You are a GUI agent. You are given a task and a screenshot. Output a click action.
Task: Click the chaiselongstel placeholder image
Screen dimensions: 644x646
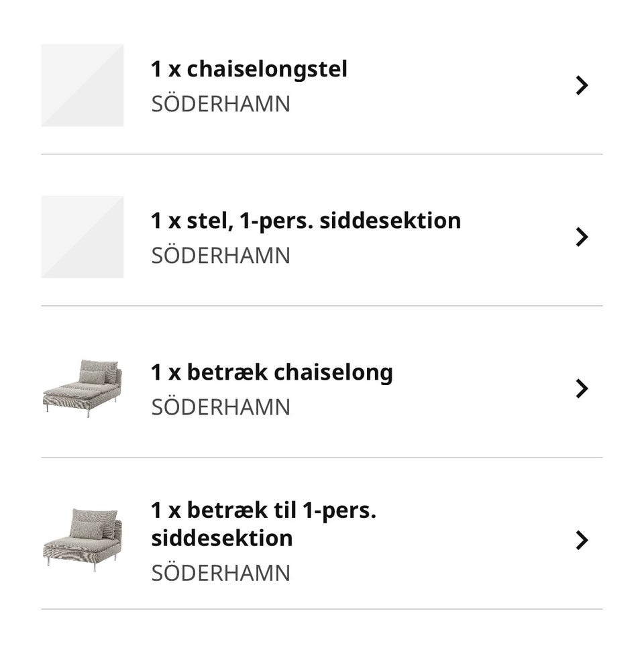click(x=83, y=85)
